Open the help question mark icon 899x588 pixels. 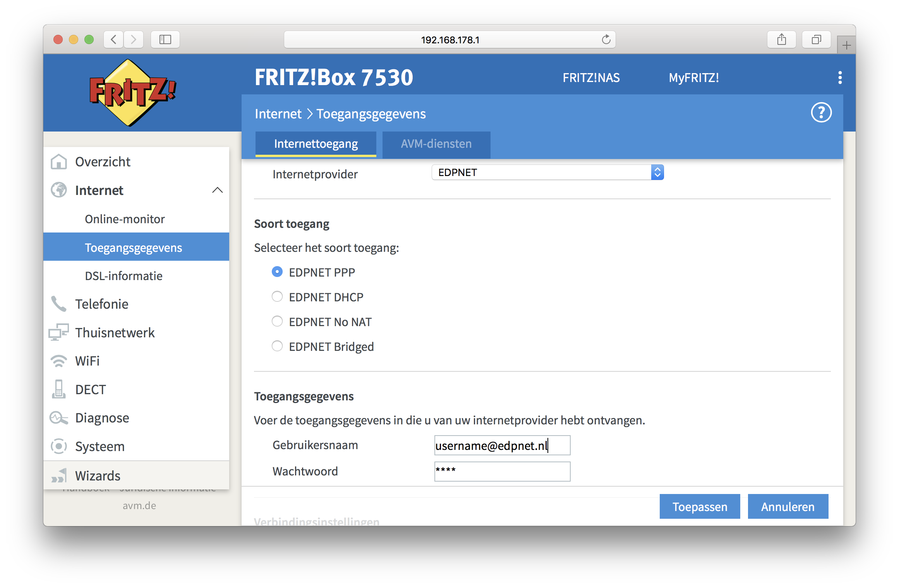821,113
